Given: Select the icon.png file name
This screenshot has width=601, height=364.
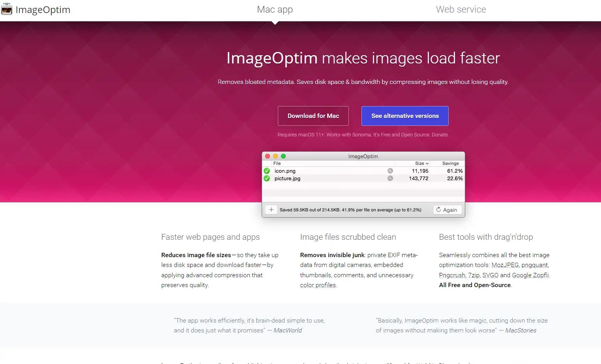Looking at the screenshot, I should 285,171.
